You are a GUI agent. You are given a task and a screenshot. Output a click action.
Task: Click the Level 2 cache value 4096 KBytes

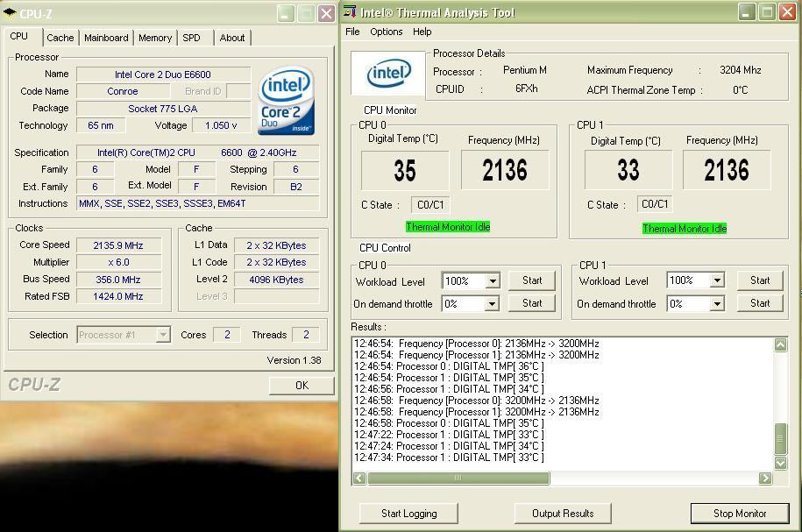(x=277, y=280)
